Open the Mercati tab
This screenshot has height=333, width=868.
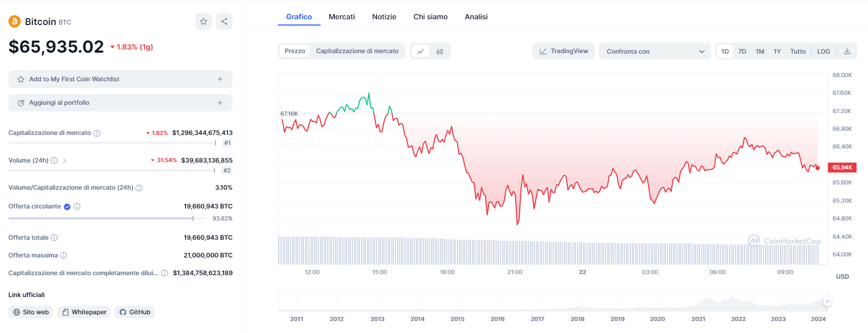pos(342,17)
